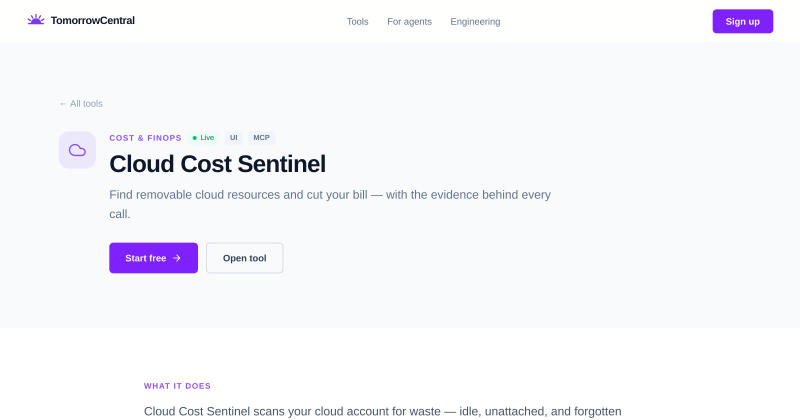The height and width of the screenshot is (420, 800).
Task: Click the WHAT IT DOES section label
Action: 177,386
